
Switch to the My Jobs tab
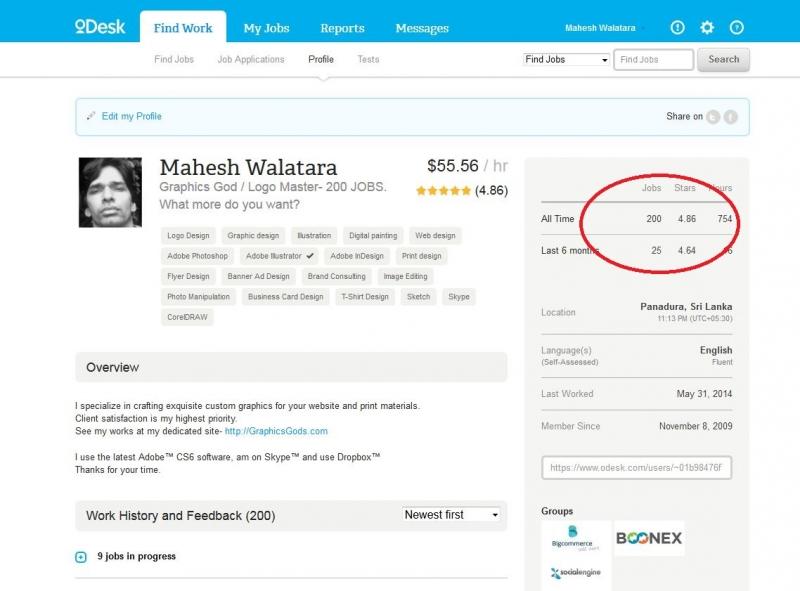click(267, 28)
